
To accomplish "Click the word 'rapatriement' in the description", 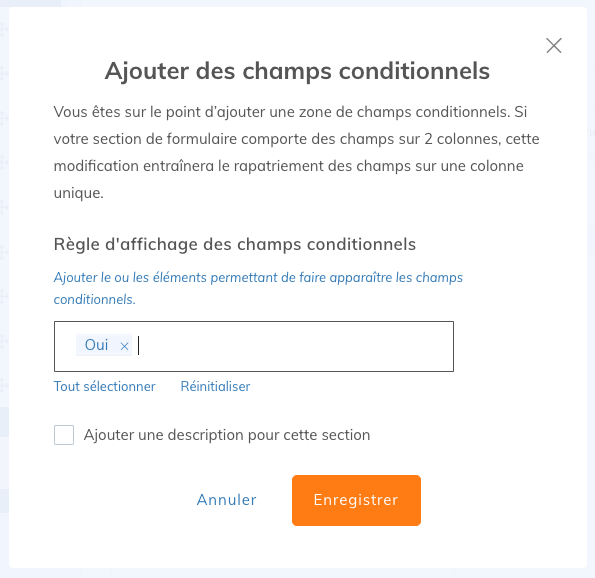I will (279, 166).
